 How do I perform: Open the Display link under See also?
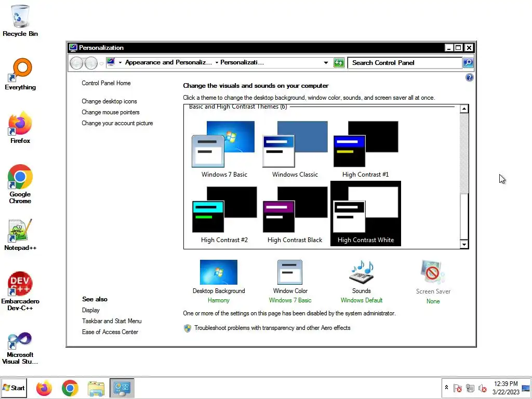tap(90, 310)
